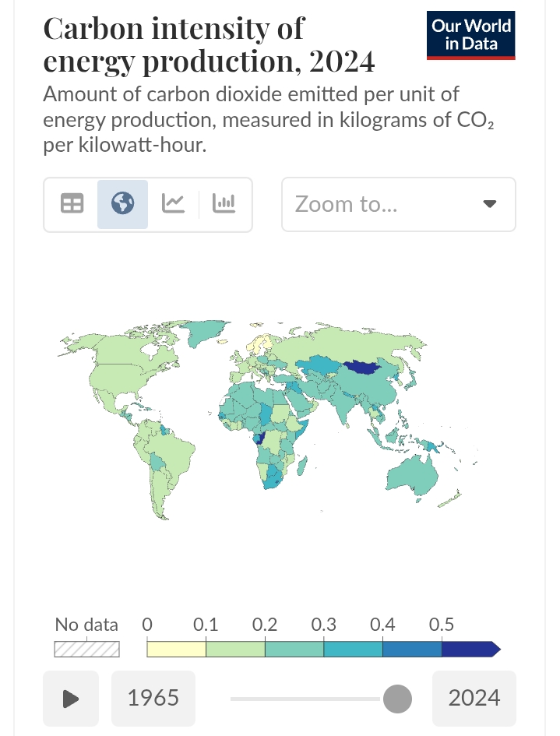The height and width of the screenshot is (736, 560).
Task: Select the teal 0.2–0.3 legend swatch
Action: tap(294, 649)
